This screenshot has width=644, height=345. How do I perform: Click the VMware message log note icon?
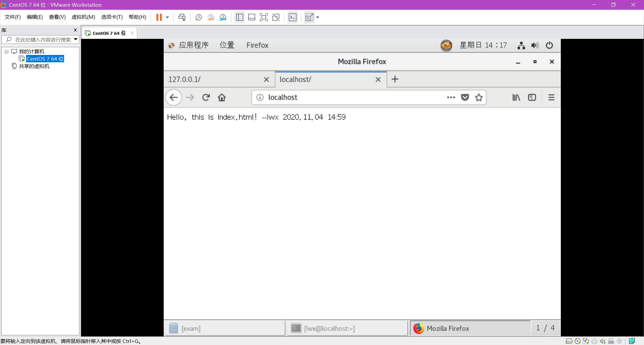[x=632, y=341]
